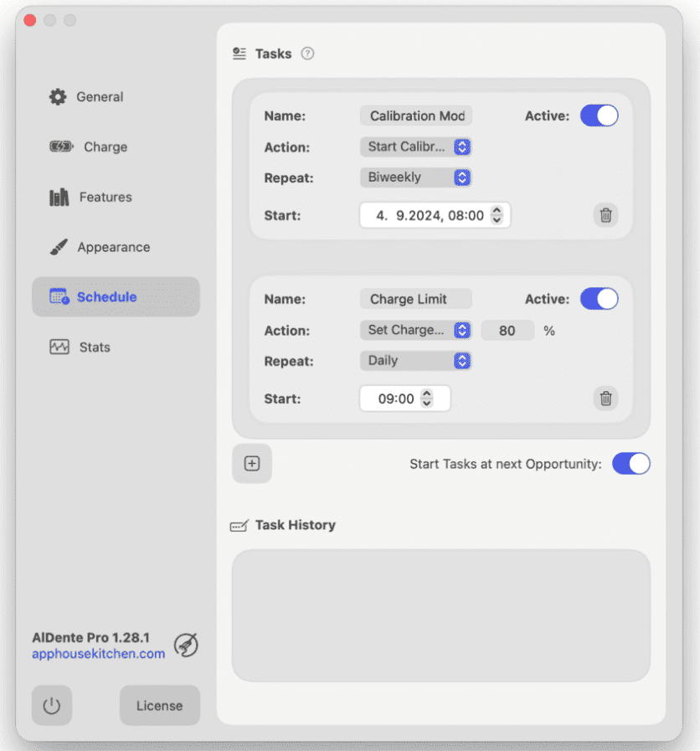Add a new task with the plus button

(252, 463)
